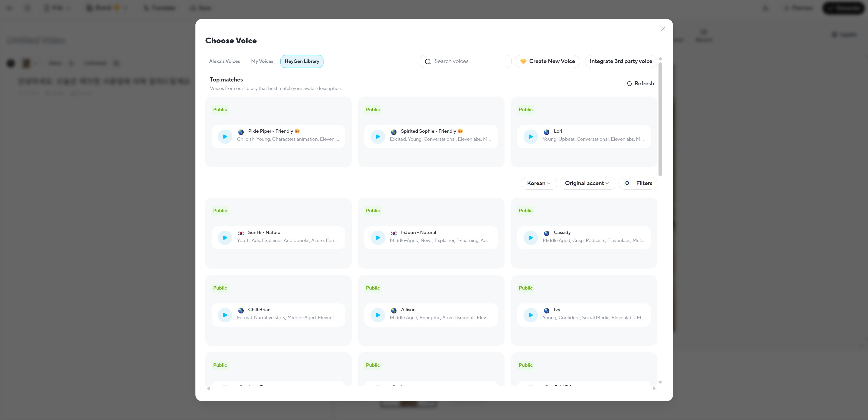
Task: Select the HeyGen Library tab
Action: pos(302,61)
